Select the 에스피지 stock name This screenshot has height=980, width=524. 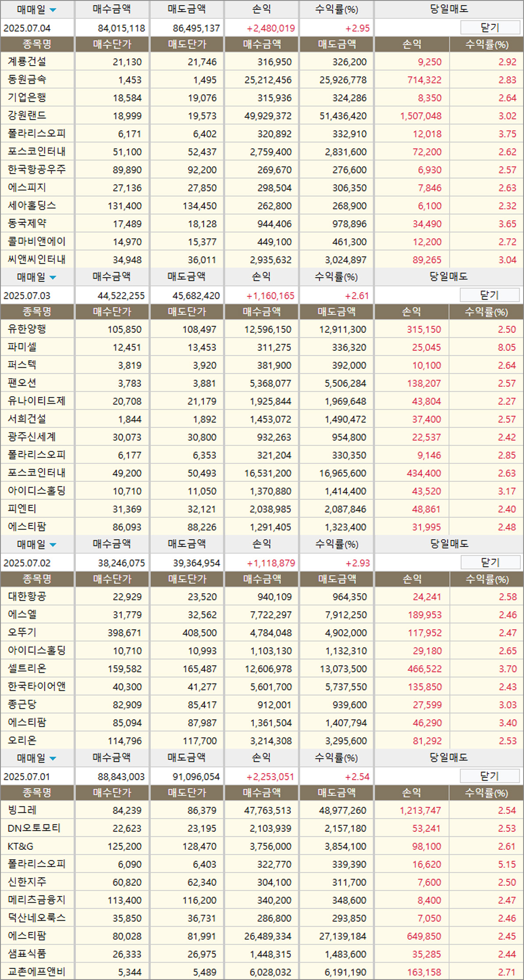[x=27, y=188]
